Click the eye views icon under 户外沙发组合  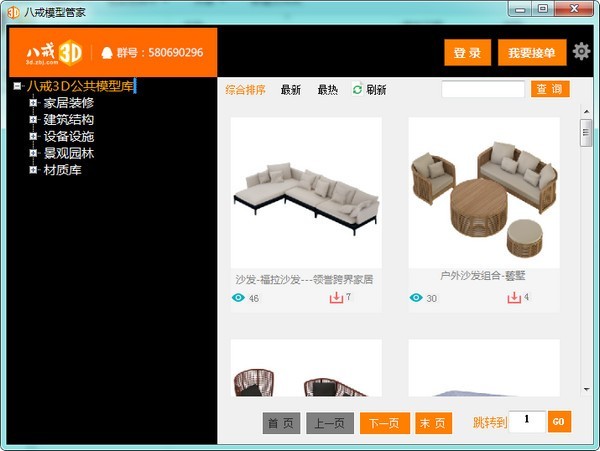416,298
